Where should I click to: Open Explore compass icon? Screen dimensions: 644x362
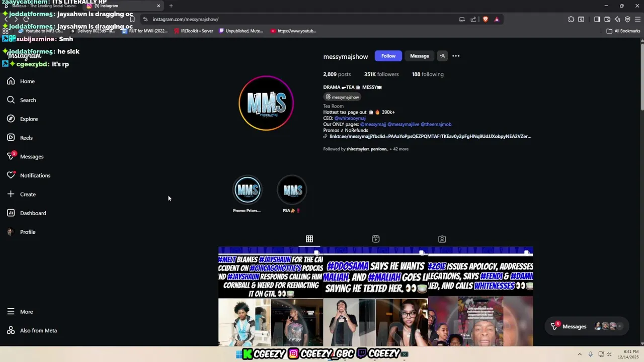11,119
